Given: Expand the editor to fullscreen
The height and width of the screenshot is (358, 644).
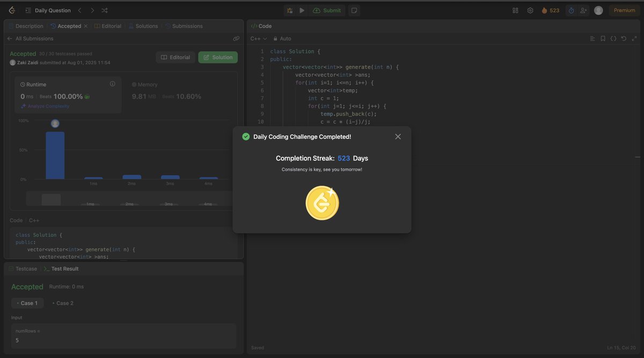Looking at the screenshot, I should click(634, 39).
